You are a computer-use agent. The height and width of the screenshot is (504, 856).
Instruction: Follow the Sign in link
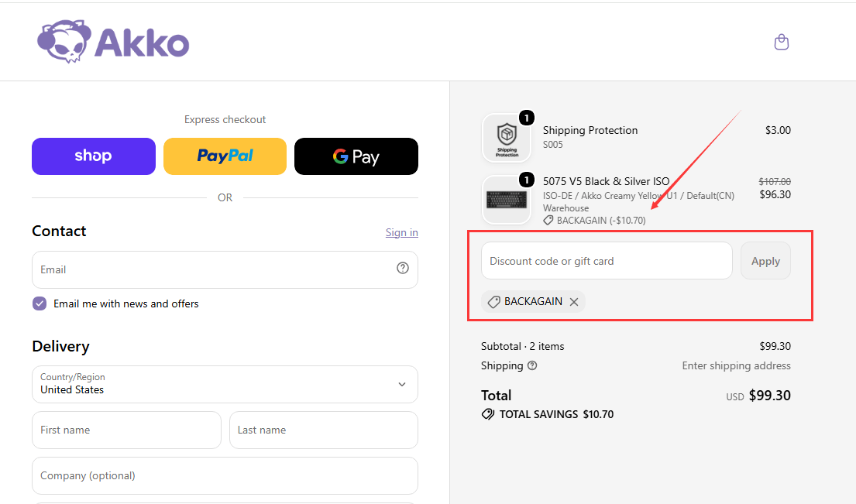(x=402, y=232)
